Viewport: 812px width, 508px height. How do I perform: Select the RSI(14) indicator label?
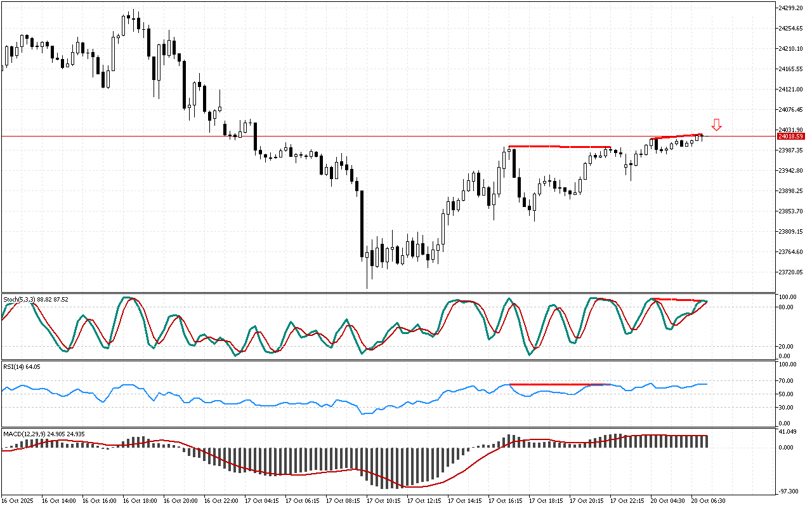pos(22,367)
